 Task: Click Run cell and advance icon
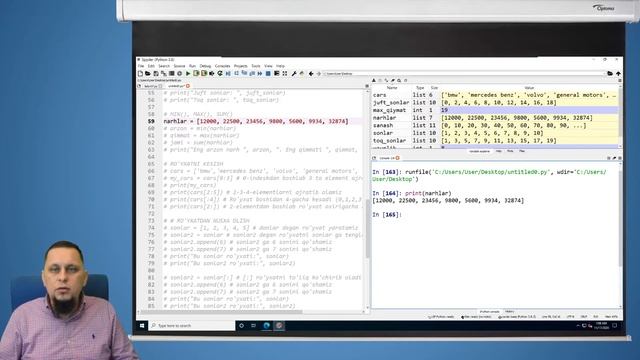[204, 73]
